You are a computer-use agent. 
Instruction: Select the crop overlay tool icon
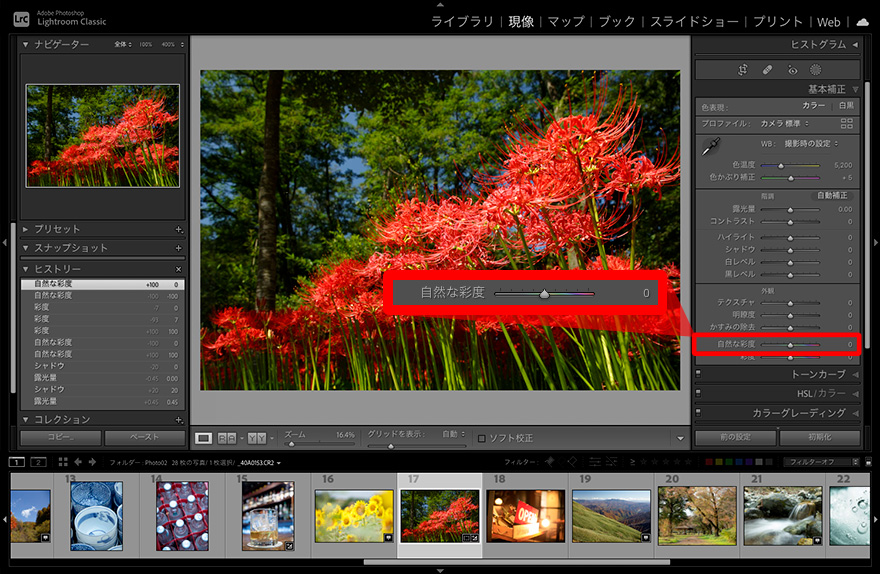742,70
